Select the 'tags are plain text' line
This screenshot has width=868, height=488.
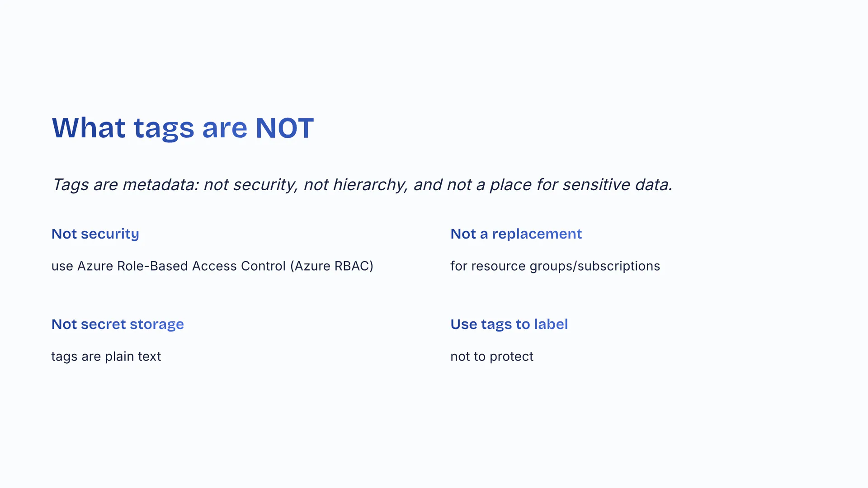[x=106, y=357]
